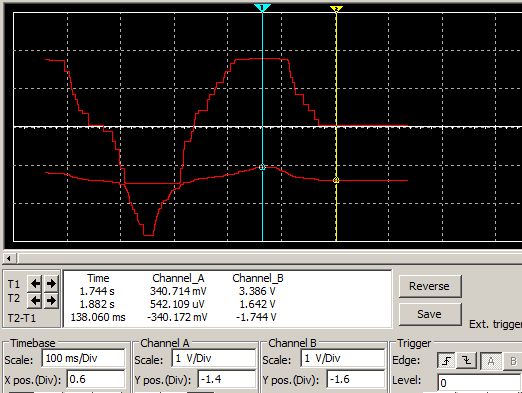Viewport: 522px width, 393px height.
Task: Save the oscilloscope data
Action: pyautogui.click(x=430, y=314)
